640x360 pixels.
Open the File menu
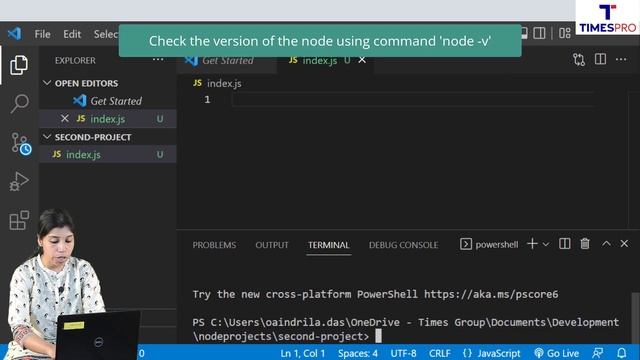pos(42,34)
